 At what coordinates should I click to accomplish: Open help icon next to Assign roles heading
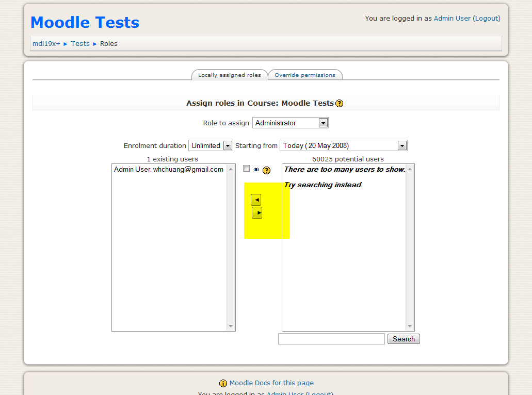[x=340, y=104]
